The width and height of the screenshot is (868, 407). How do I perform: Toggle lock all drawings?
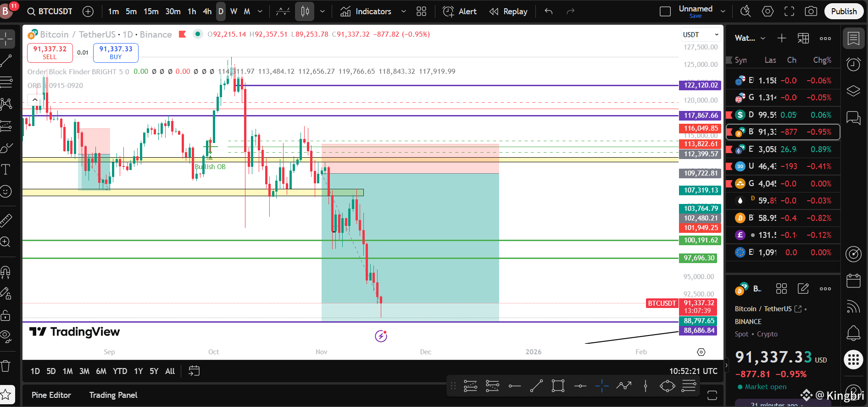(6, 315)
